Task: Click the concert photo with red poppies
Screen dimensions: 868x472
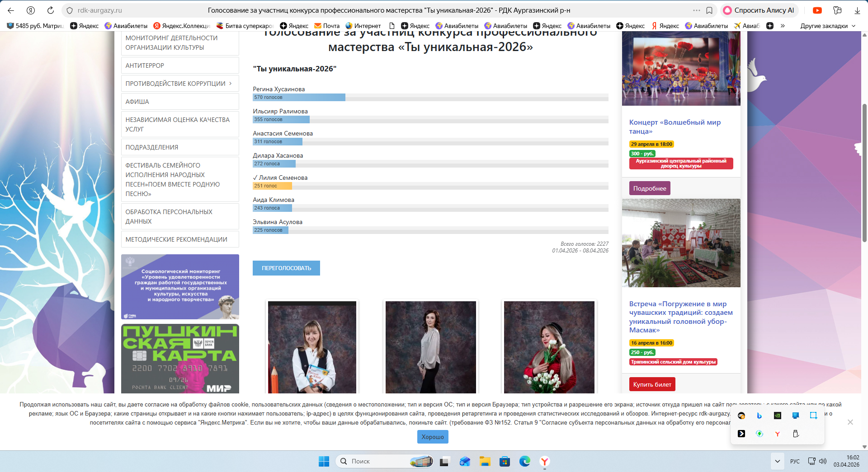Action: [681, 69]
